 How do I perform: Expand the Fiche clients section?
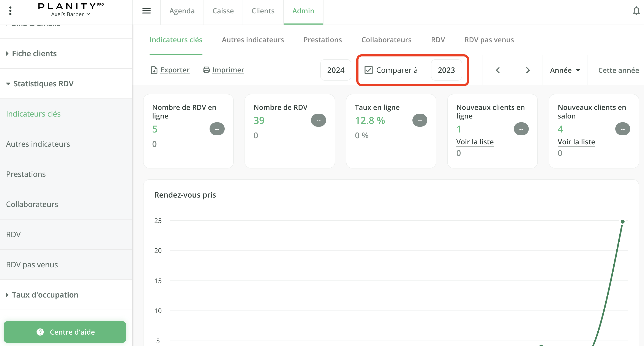point(34,53)
